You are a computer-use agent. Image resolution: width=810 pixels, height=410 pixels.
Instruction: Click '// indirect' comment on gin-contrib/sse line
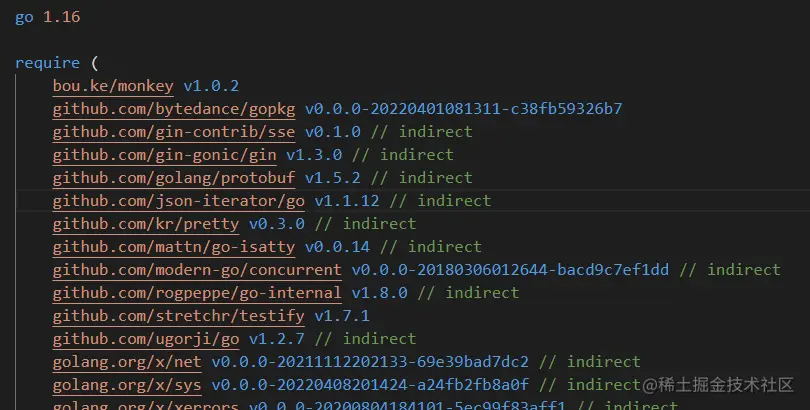[422, 132]
